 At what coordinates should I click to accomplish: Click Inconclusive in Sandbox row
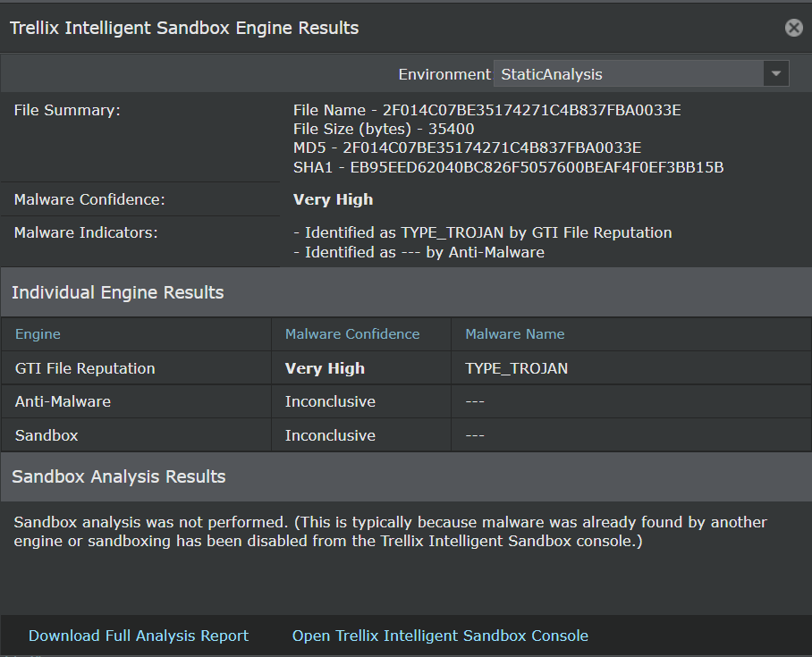[330, 435]
